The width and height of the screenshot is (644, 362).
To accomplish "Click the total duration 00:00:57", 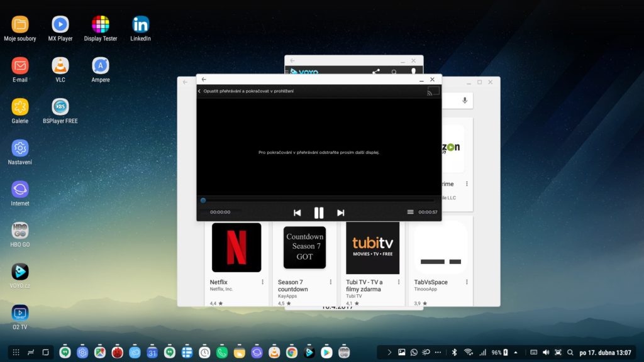I will click(428, 212).
